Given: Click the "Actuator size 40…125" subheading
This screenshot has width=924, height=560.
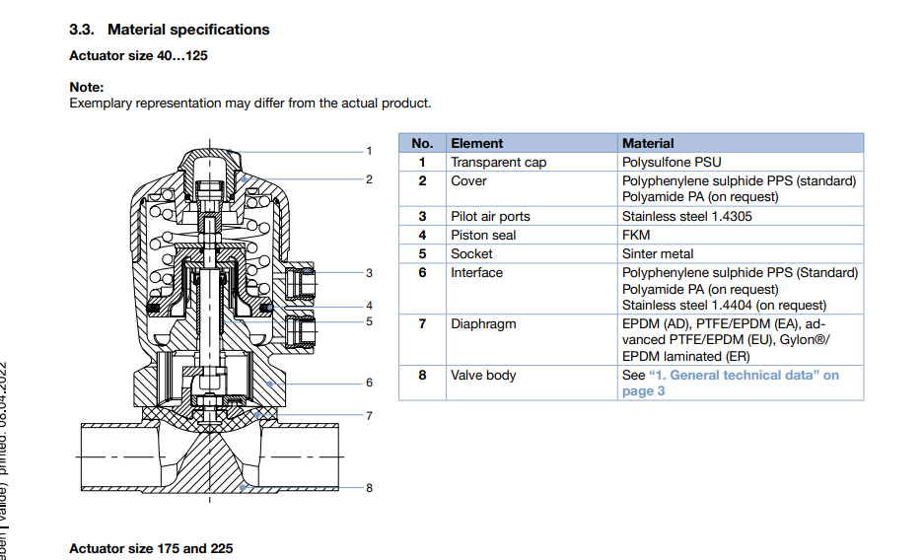Looking at the screenshot, I should [138, 56].
